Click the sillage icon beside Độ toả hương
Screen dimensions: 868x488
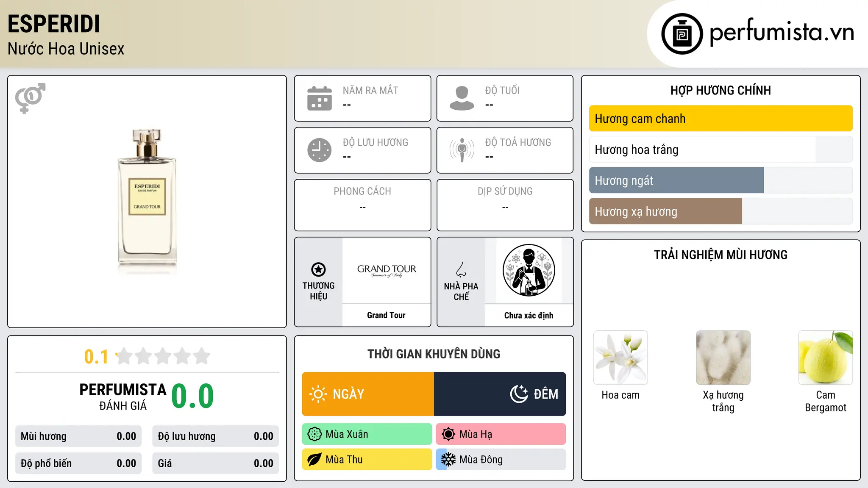(x=462, y=150)
